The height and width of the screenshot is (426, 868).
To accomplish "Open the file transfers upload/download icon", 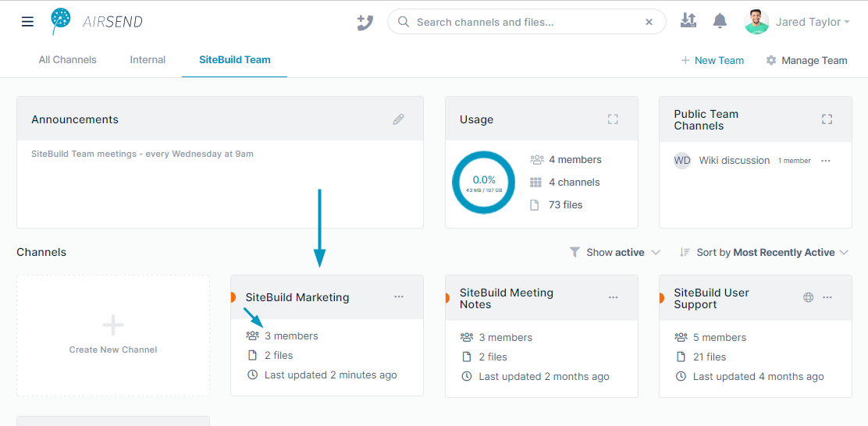I will click(x=688, y=22).
